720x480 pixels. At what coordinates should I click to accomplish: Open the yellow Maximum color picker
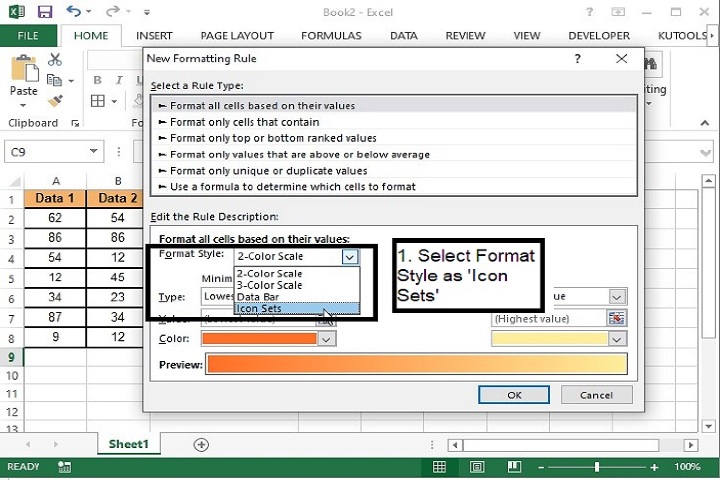point(617,339)
